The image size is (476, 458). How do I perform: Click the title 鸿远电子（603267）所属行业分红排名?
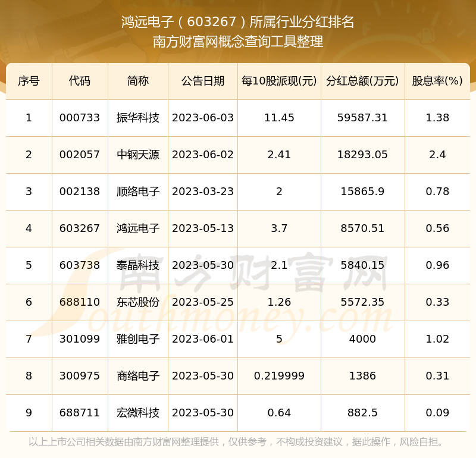click(x=237, y=22)
